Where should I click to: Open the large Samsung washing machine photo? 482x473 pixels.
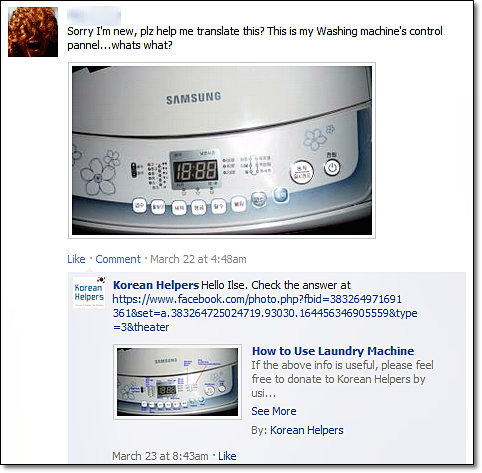click(x=222, y=150)
